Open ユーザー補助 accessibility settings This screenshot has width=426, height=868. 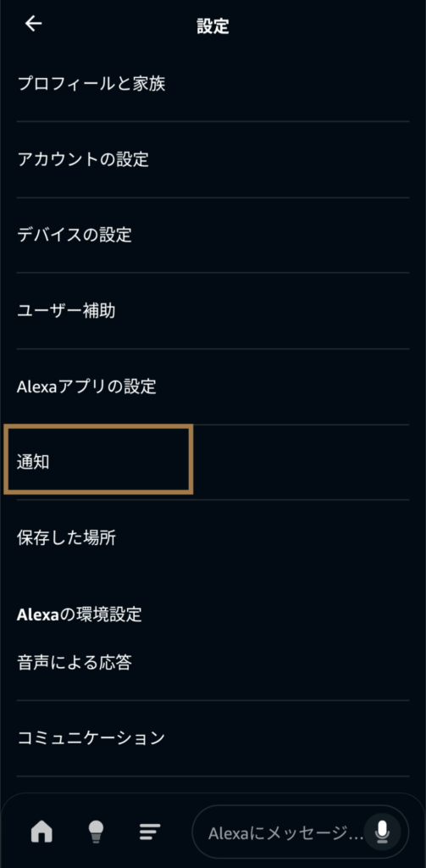click(x=213, y=310)
